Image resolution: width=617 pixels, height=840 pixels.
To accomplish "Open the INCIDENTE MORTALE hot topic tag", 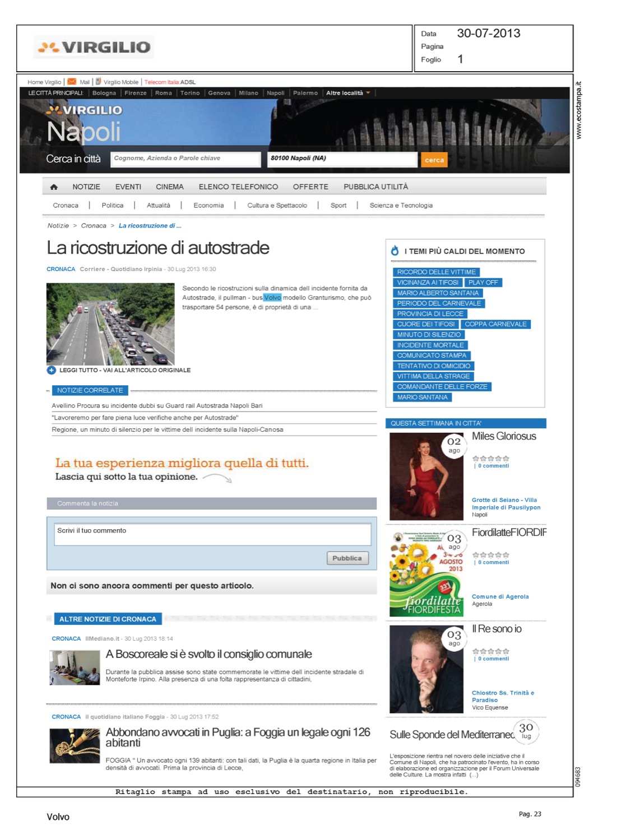I will pos(430,345).
